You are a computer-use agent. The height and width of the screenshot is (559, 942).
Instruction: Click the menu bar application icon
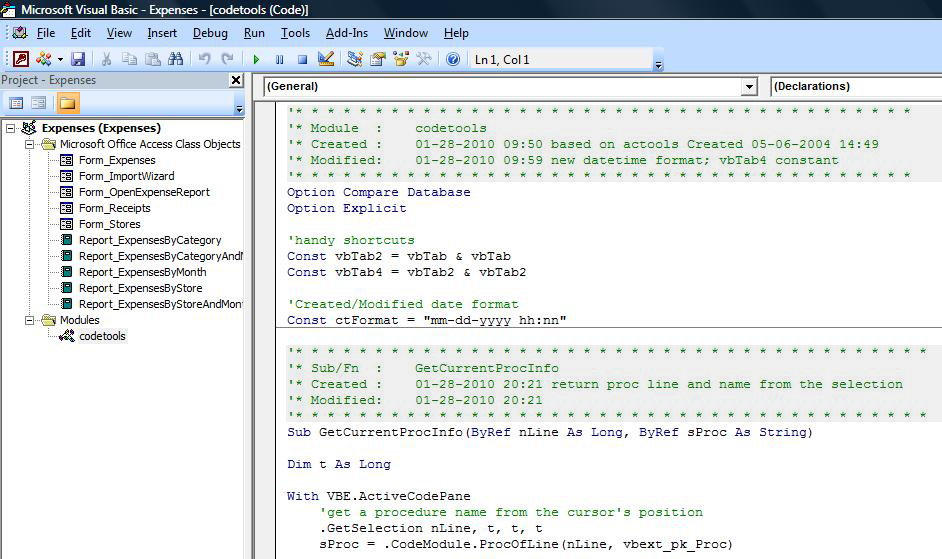(x=20, y=32)
